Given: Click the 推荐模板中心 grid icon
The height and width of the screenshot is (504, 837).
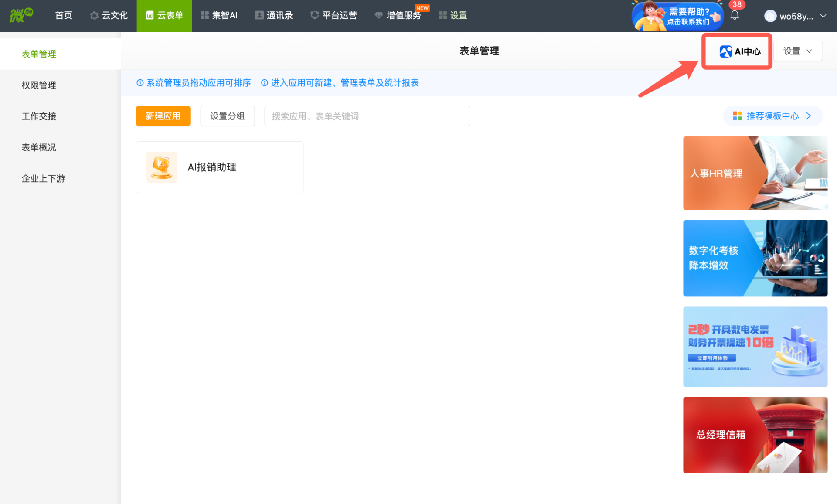Looking at the screenshot, I should [x=737, y=116].
